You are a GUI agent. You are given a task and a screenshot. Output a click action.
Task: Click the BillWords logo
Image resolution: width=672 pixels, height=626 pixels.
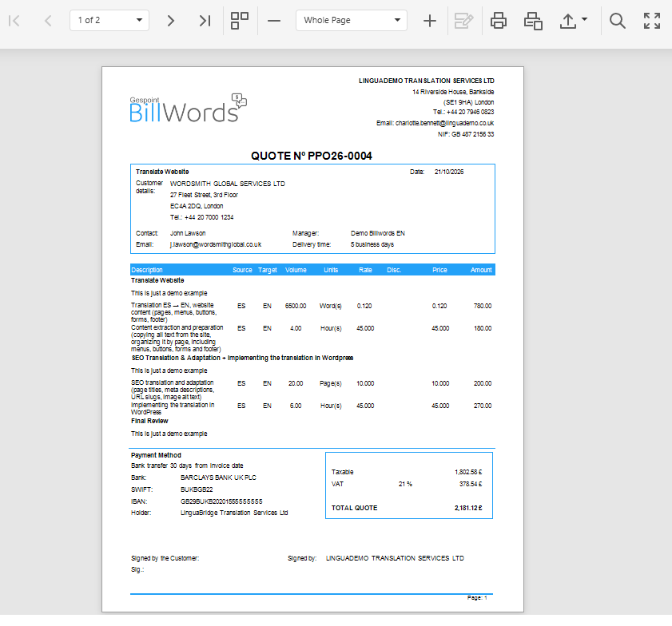pyautogui.click(x=188, y=108)
